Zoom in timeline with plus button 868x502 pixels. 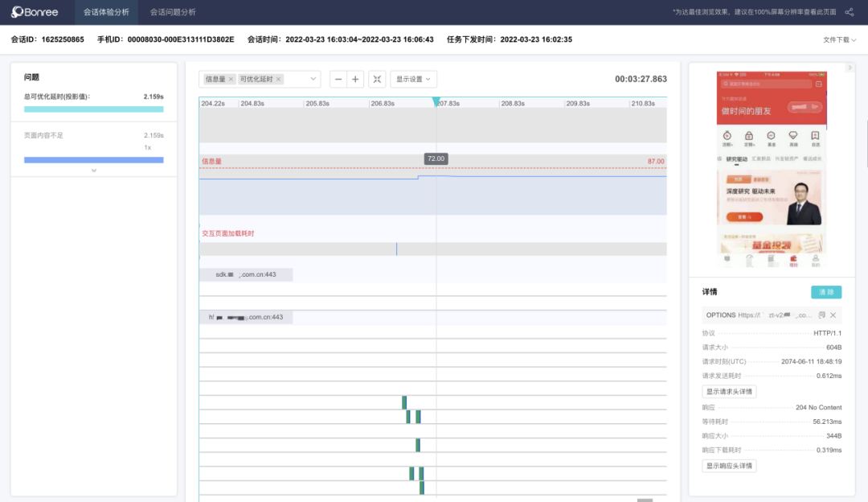coord(356,79)
